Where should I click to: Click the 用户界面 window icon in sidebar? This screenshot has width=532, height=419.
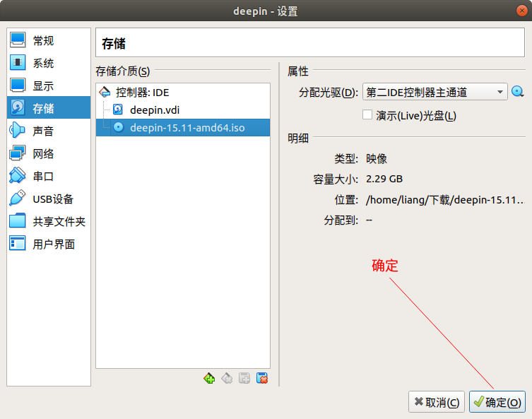pyautogui.click(x=18, y=243)
